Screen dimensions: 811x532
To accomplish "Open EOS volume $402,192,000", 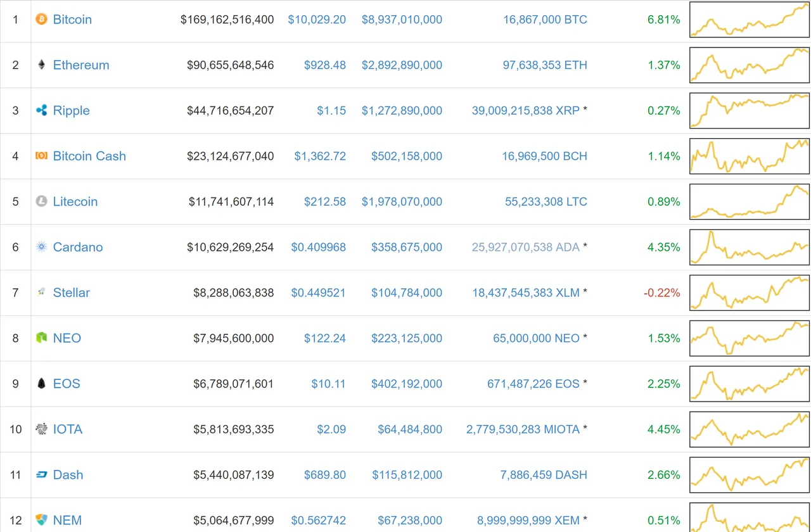I will click(x=407, y=384).
